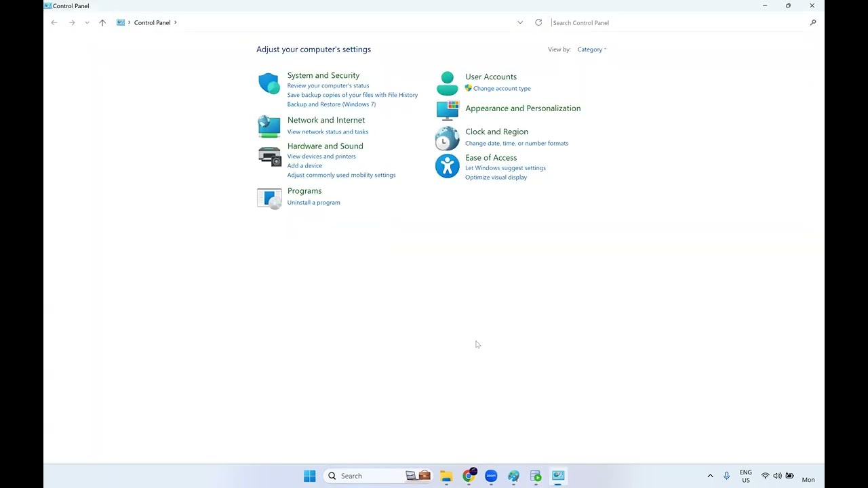Open the Ease of Access icon
Image resolution: width=868 pixels, height=488 pixels.
[447, 165]
